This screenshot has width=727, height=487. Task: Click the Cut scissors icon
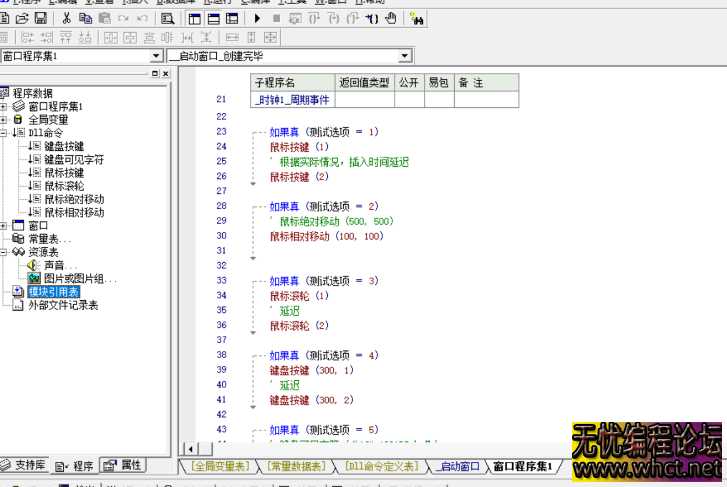[x=66, y=18]
